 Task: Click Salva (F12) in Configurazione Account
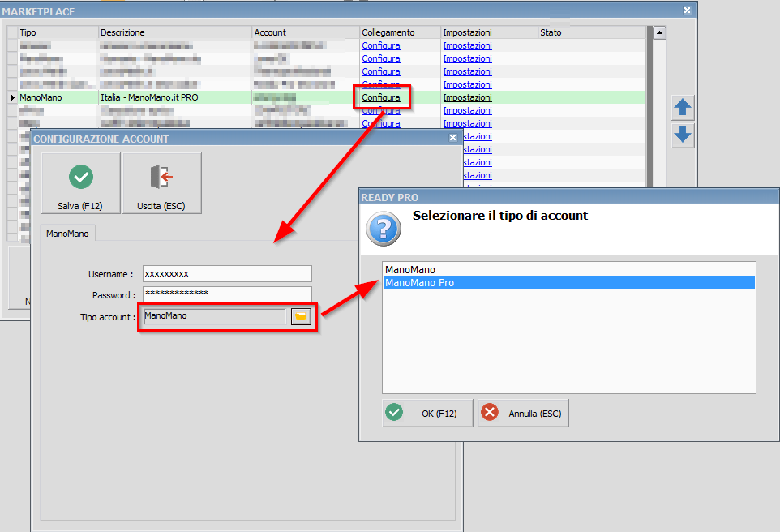[80, 183]
